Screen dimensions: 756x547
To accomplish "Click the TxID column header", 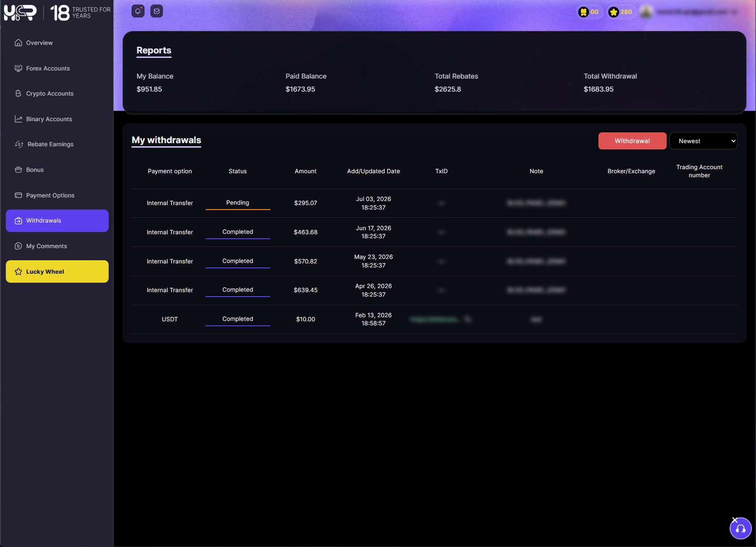I will tap(441, 171).
